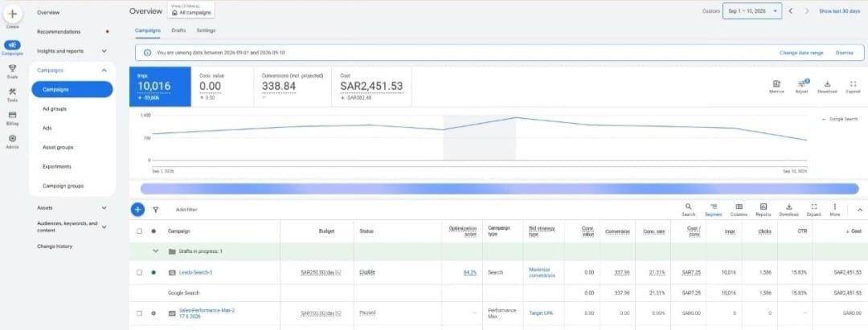This screenshot has width=868, height=330.
Task: Click the paused status icon for Sales-Performance Max-2
Action: (154, 313)
